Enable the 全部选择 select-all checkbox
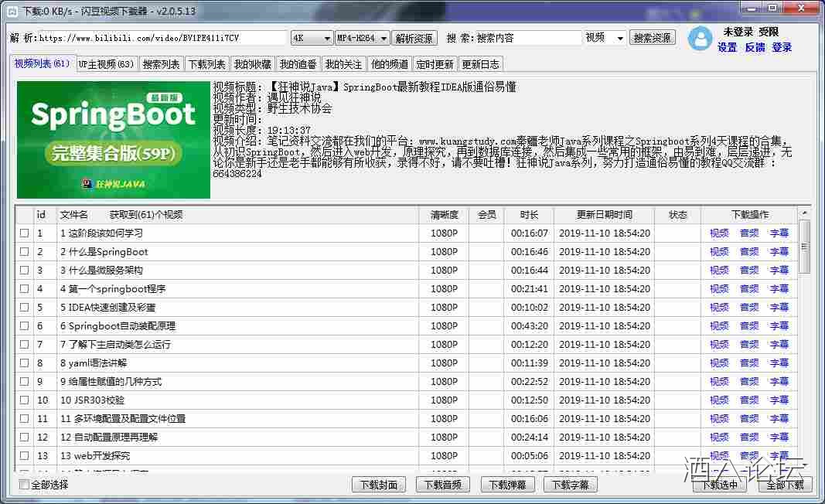The width and height of the screenshot is (825, 504). (x=24, y=485)
